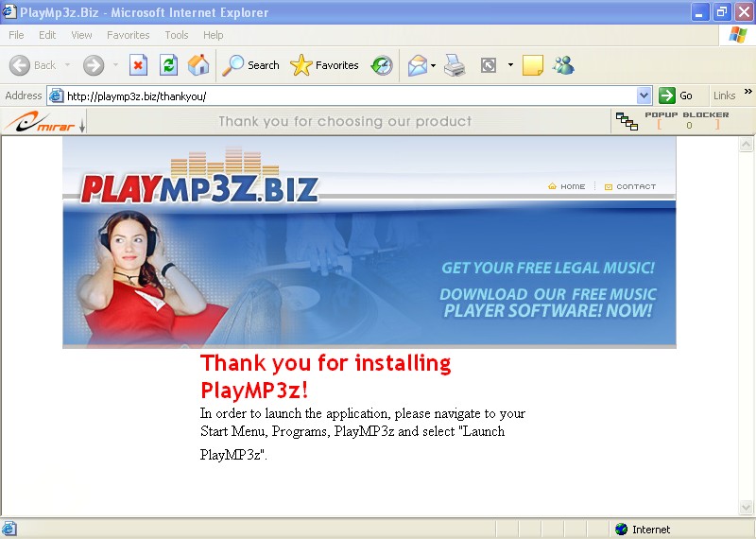Expand the address bar dropdown arrow

coord(644,96)
